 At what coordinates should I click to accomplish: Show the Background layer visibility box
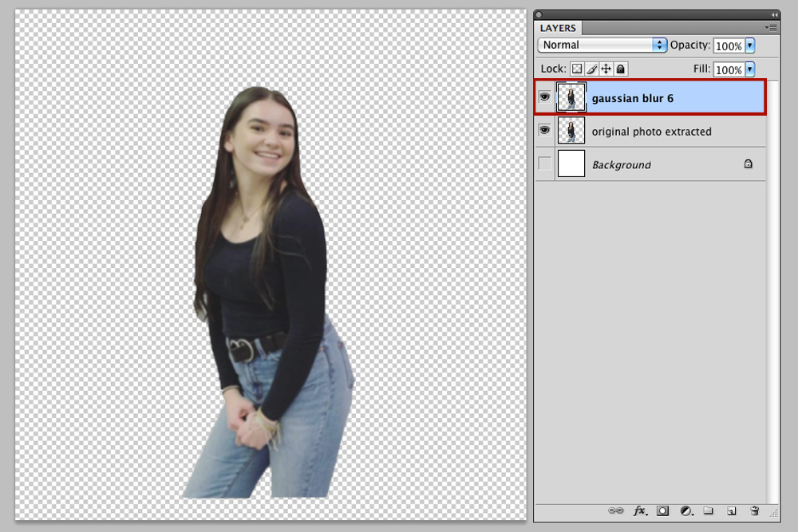click(544, 164)
